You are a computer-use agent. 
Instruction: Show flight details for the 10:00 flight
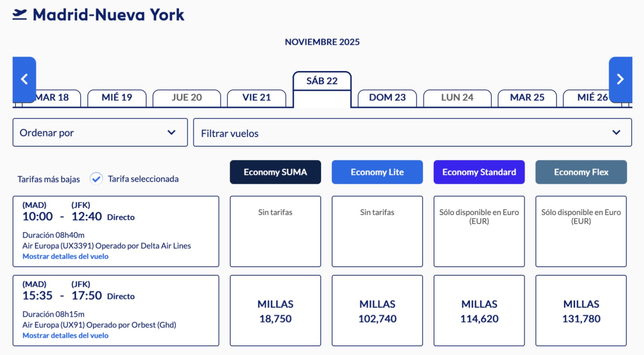pos(65,256)
